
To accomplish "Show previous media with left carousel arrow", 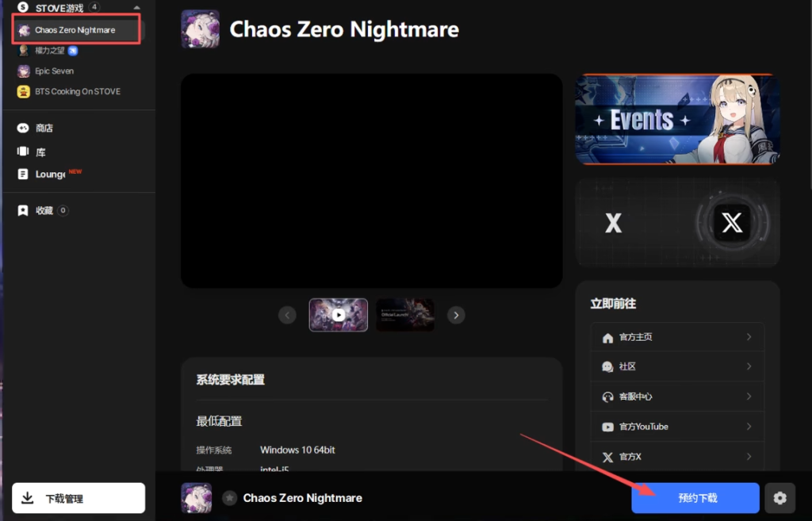I will point(287,315).
